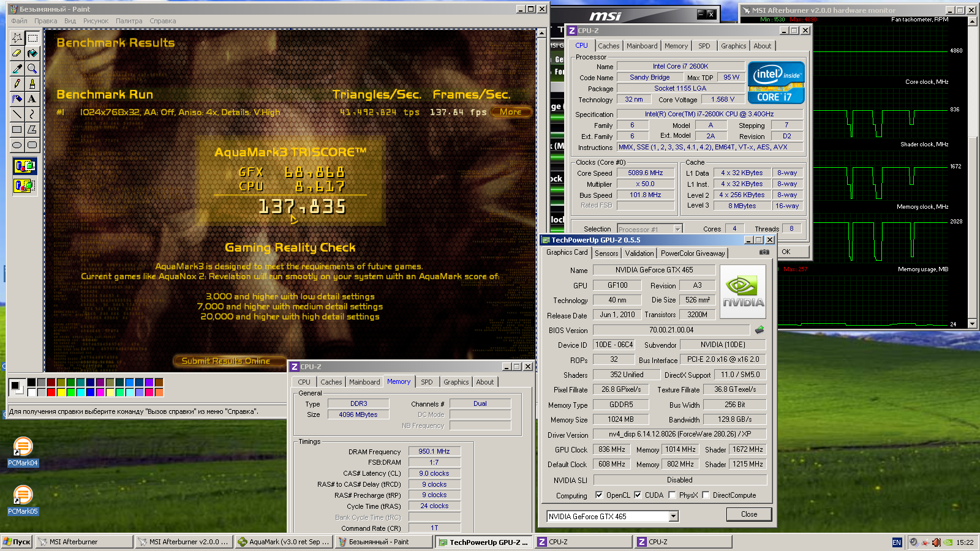Enable opaque selection mode in Paint

click(x=24, y=166)
